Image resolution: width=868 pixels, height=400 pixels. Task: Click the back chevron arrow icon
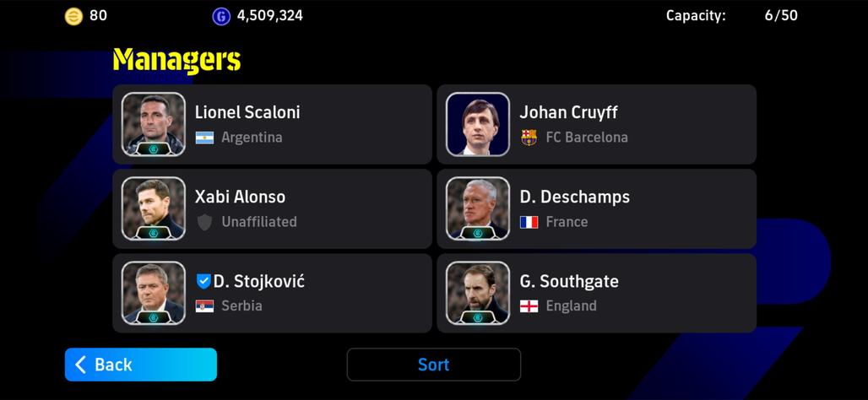click(x=81, y=365)
